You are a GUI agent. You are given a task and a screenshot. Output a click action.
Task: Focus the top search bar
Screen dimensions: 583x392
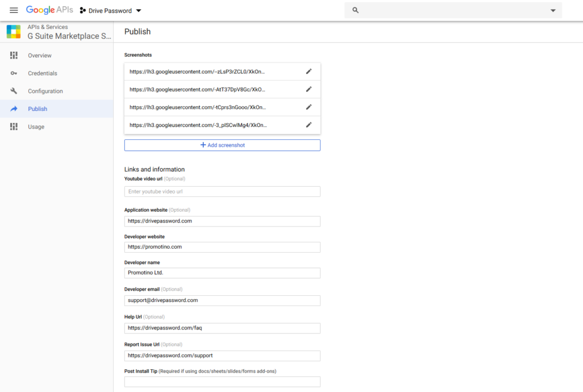[x=453, y=10]
